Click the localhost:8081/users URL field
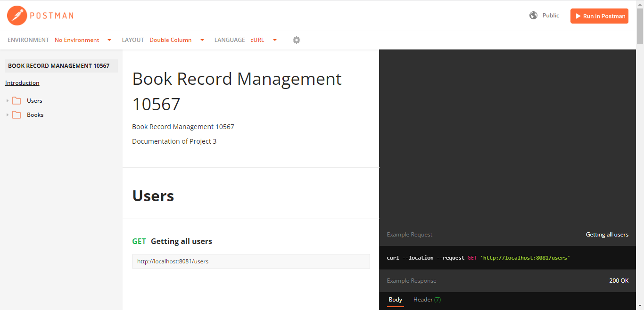644x310 pixels. [x=251, y=261]
